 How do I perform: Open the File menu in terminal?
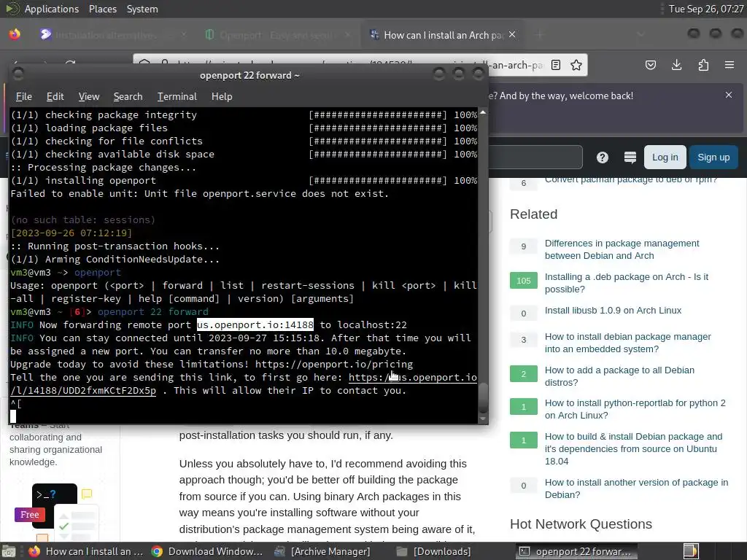pos(24,96)
